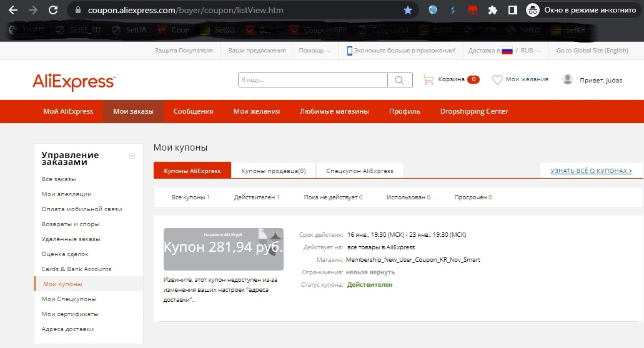The image size is (644, 348).
Task: Filter by Просрочен 0
Action: click(473, 197)
